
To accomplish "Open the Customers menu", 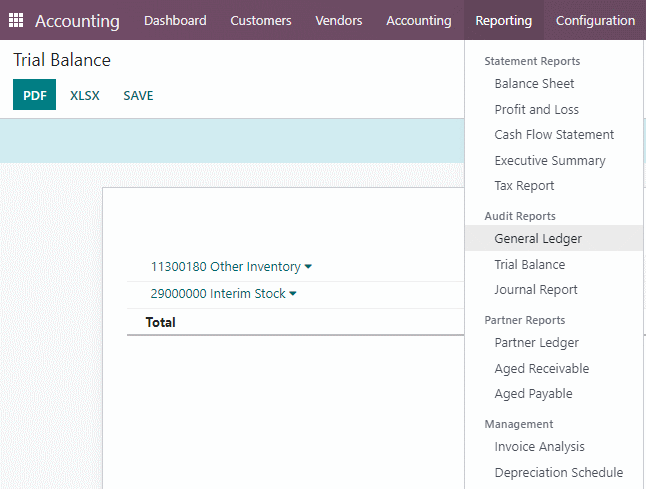I will pyautogui.click(x=261, y=20).
